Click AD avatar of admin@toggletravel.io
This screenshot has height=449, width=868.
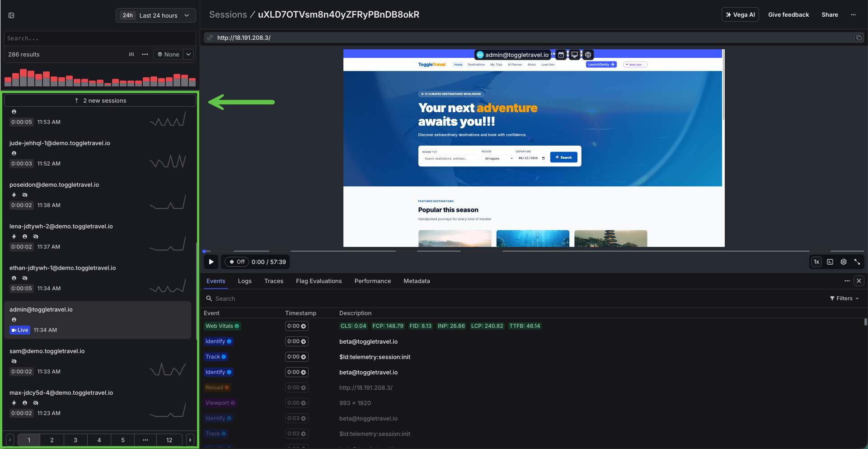[480, 55]
